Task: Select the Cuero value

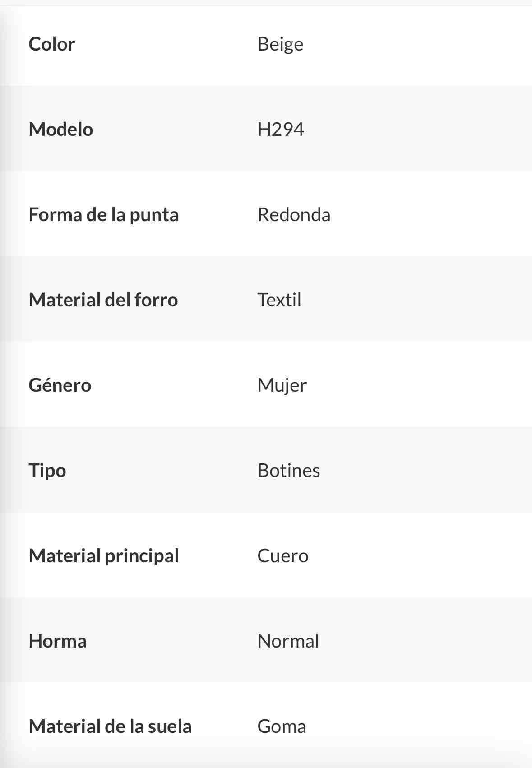Action: [x=283, y=556]
